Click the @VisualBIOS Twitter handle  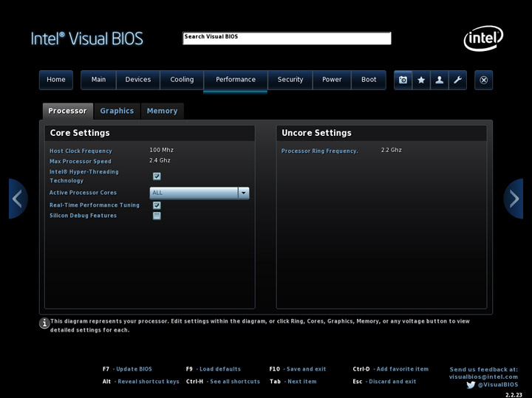tap(498, 385)
